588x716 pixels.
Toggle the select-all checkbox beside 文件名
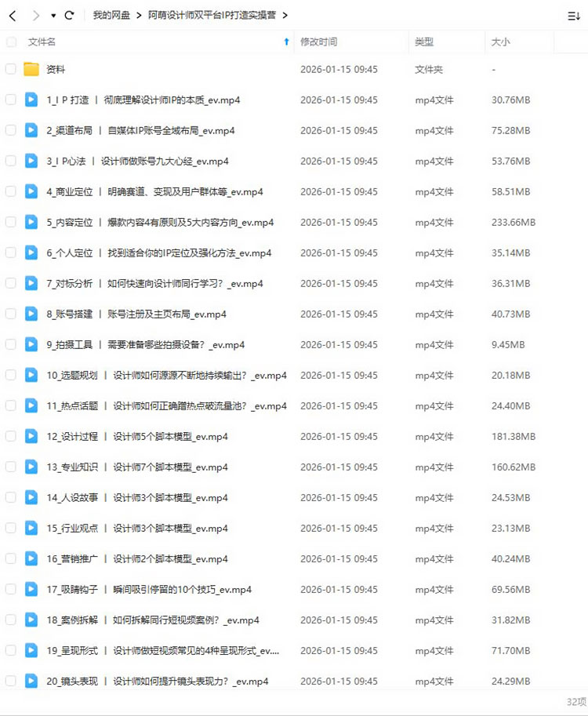(11, 42)
